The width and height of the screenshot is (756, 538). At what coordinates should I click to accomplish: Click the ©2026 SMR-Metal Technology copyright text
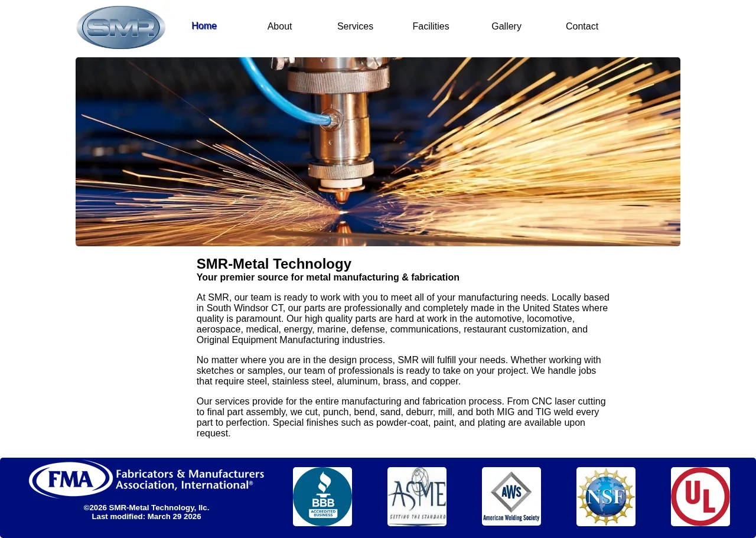[146, 508]
